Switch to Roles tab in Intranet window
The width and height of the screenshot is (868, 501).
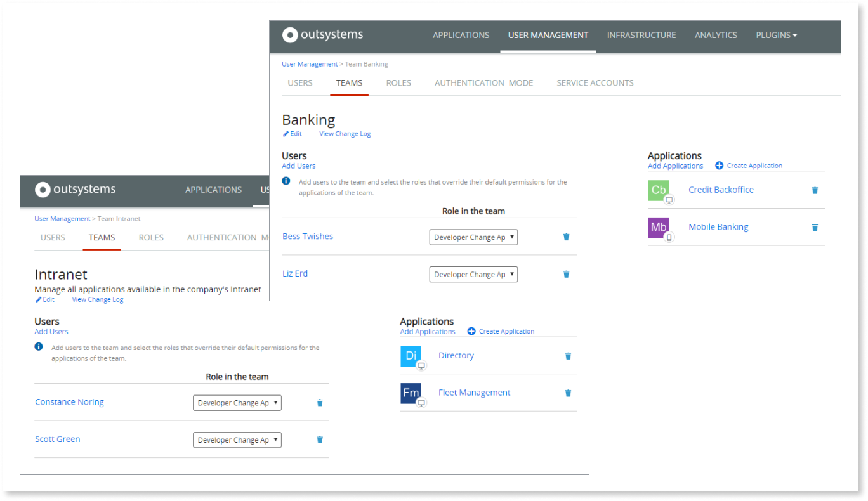[x=151, y=238]
